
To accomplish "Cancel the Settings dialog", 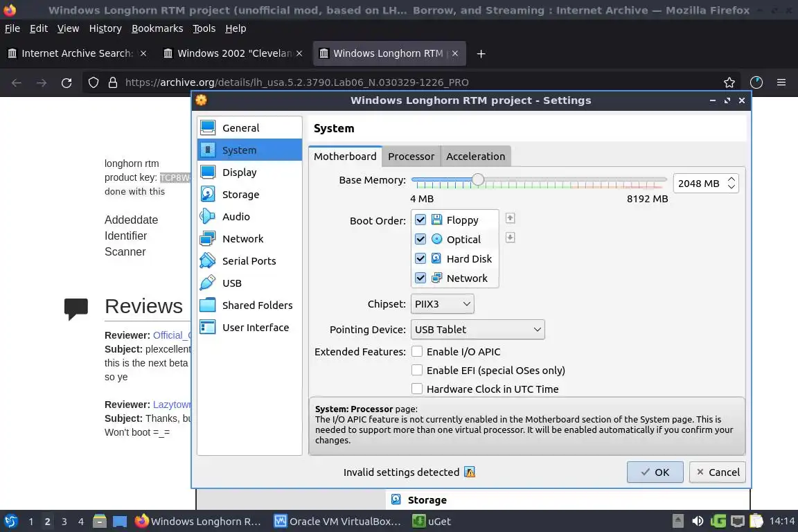I will click(x=718, y=472).
